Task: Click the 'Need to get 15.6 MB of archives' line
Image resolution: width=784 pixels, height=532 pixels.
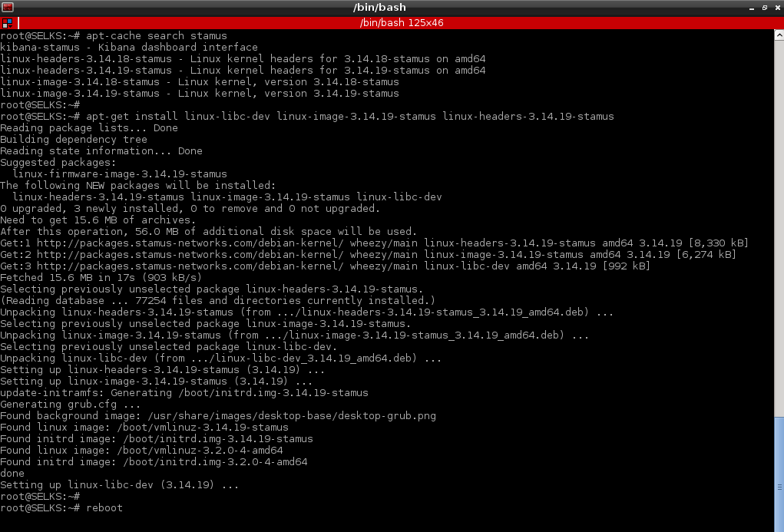Action: tap(98, 220)
